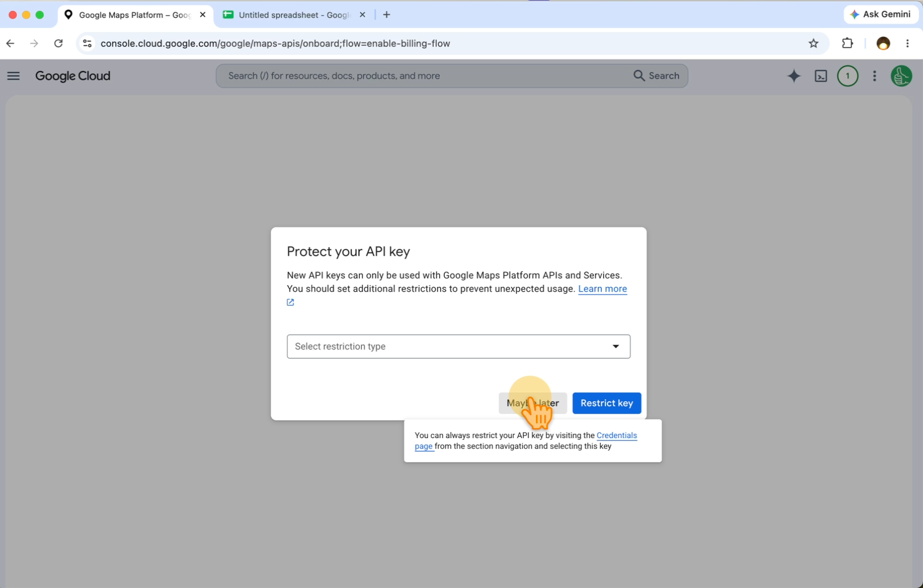
Task: Open a new browser tab
Action: (387, 15)
